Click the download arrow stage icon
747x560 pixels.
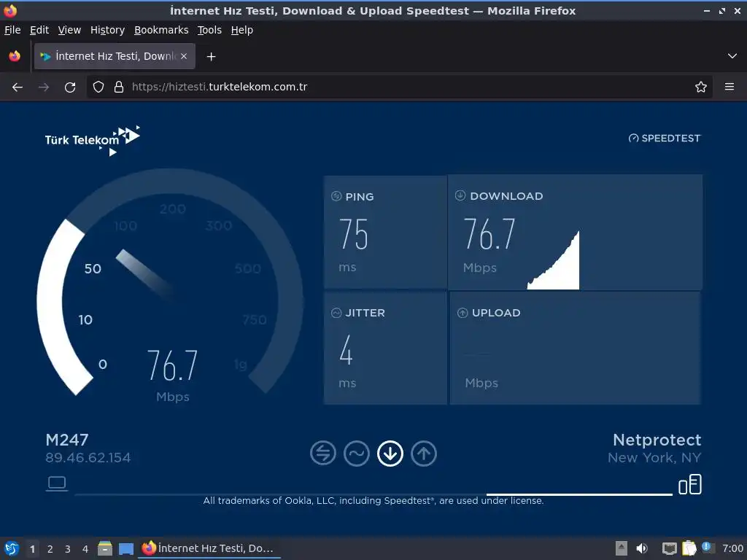pos(390,454)
